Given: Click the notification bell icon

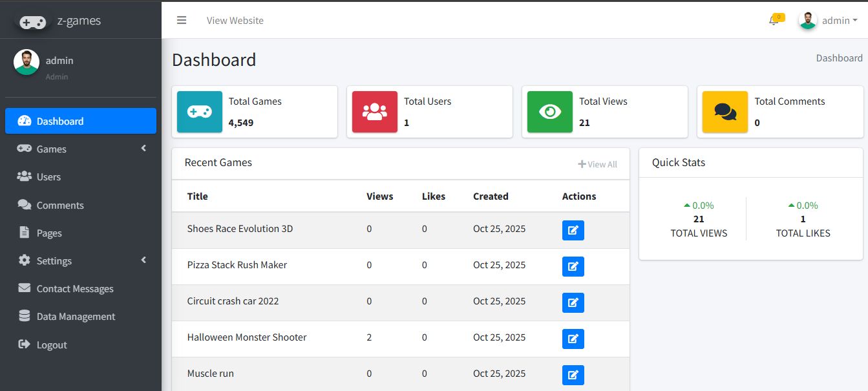Looking at the screenshot, I should [773, 21].
